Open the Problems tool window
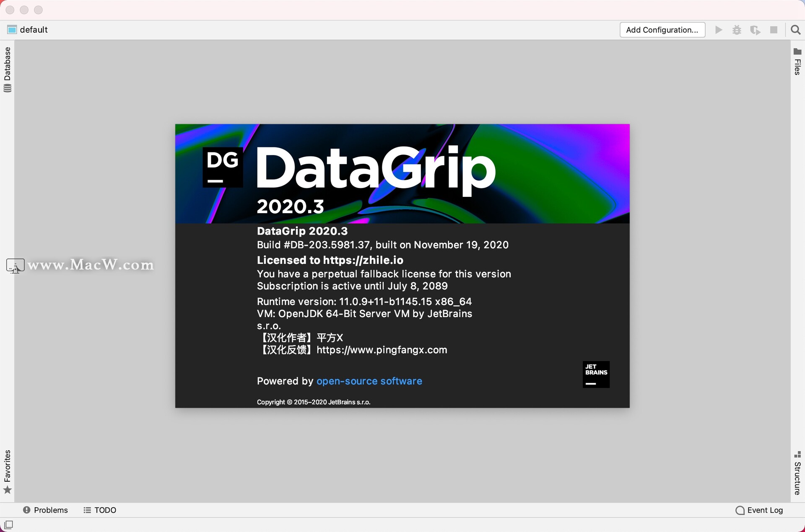805x532 pixels. tap(45, 510)
